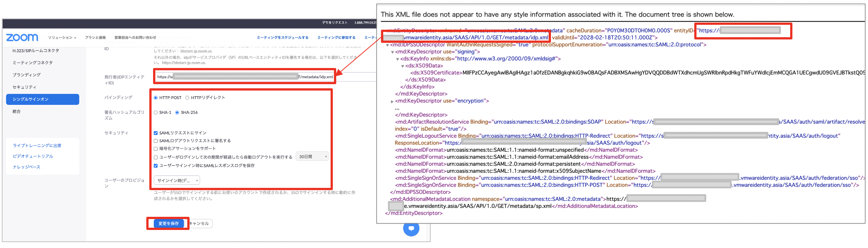Select シングルサインオン in sidebar
This screenshot has height=248, width=868.
click(x=42, y=99)
